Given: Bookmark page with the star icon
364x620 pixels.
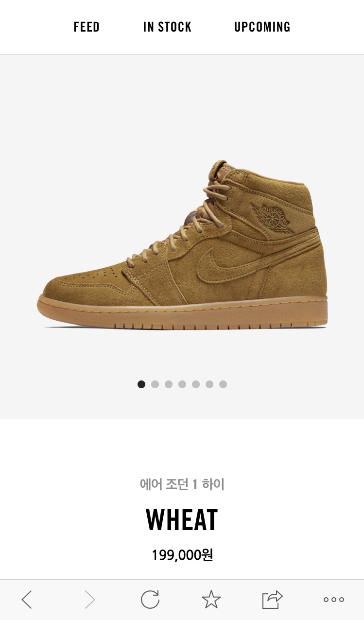Looking at the screenshot, I should coord(211,599).
